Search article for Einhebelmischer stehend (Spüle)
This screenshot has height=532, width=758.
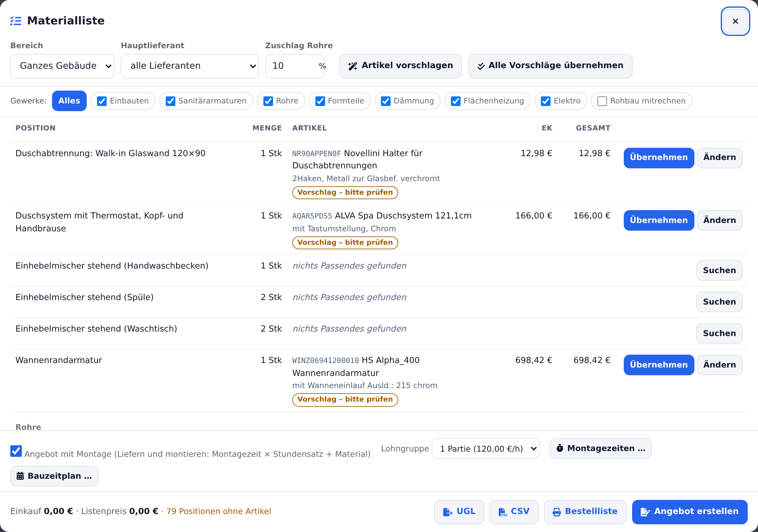pos(719,302)
